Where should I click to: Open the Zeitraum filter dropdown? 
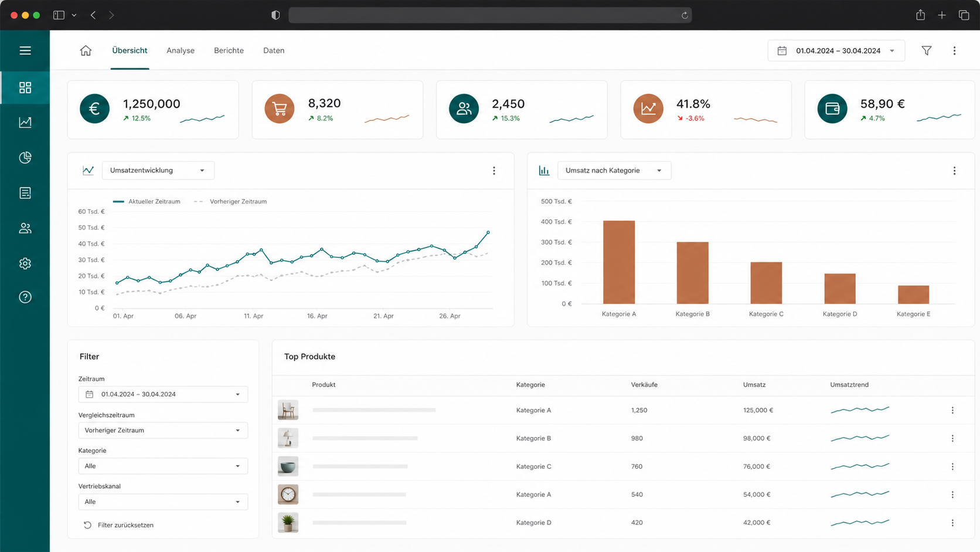163,394
